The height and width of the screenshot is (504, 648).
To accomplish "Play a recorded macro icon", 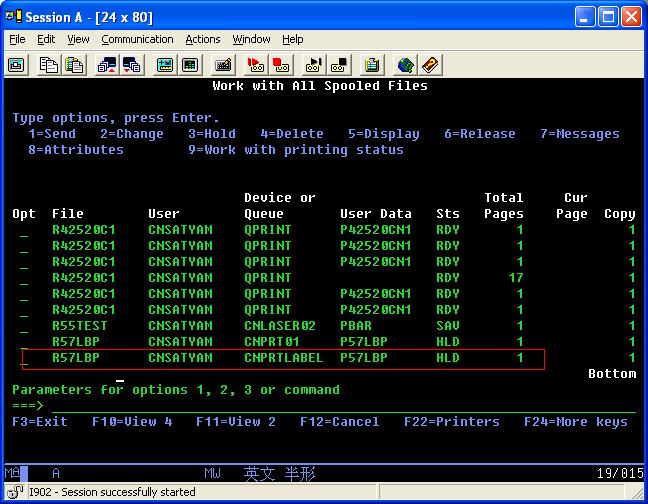I will pos(313,65).
